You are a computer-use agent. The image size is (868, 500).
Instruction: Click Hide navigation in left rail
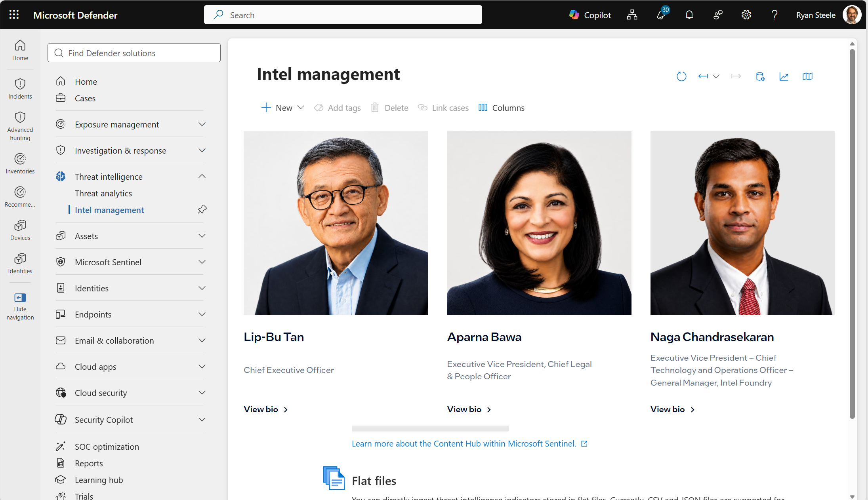click(x=20, y=306)
